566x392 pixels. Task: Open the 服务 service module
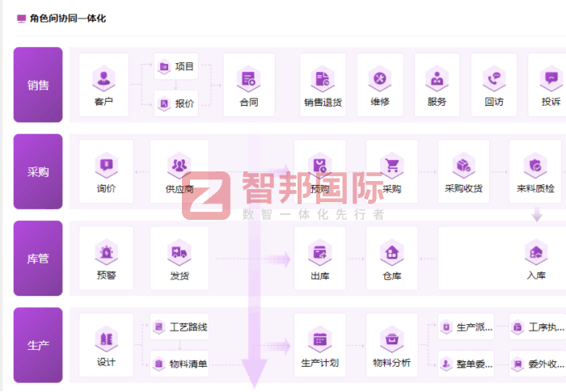[x=437, y=85]
